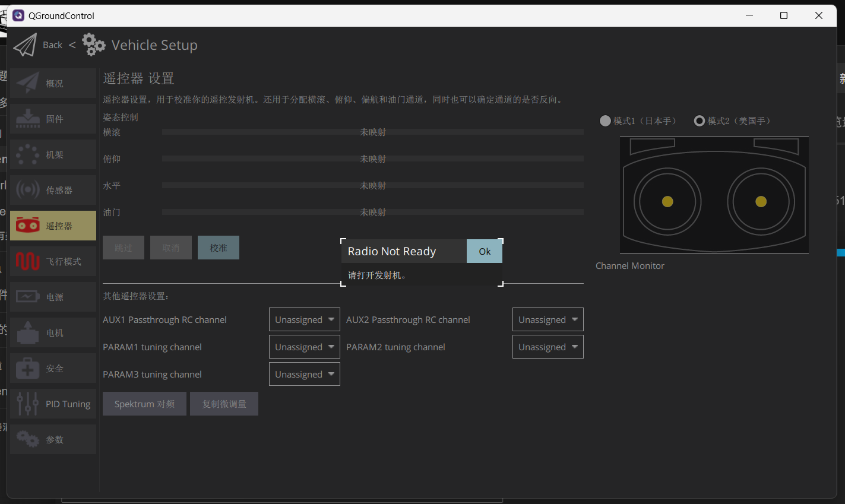Select the 安全 safety medkit icon
The width and height of the screenshot is (845, 504).
pyautogui.click(x=27, y=368)
